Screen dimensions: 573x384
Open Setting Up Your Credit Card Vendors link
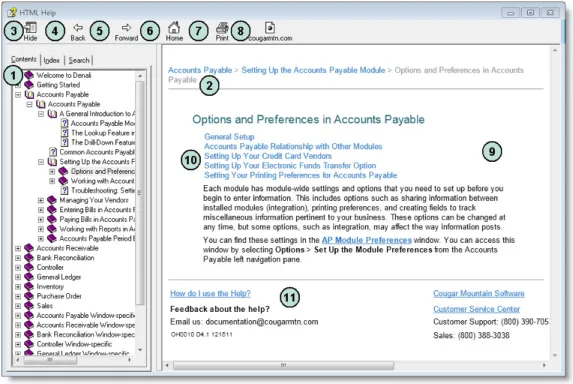(268, 156)
